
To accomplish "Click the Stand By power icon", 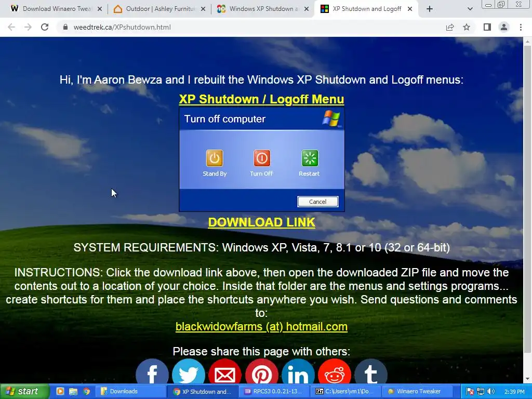I will pos(215,158).
